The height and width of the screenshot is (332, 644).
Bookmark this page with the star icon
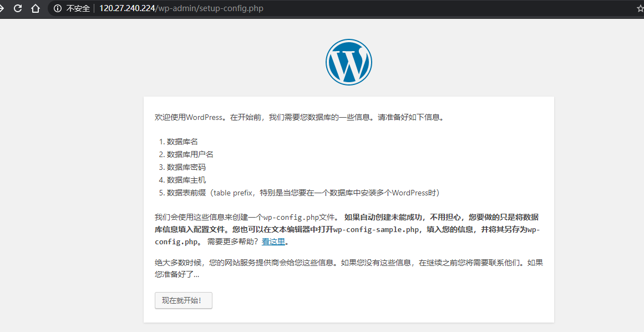click(640, 8)
